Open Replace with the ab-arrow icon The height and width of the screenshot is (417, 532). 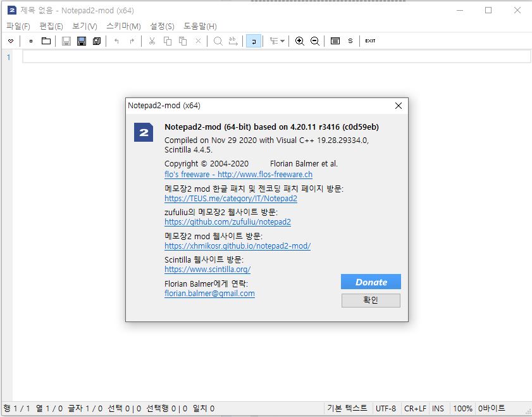pyautogui.click(x=233, y=41)
